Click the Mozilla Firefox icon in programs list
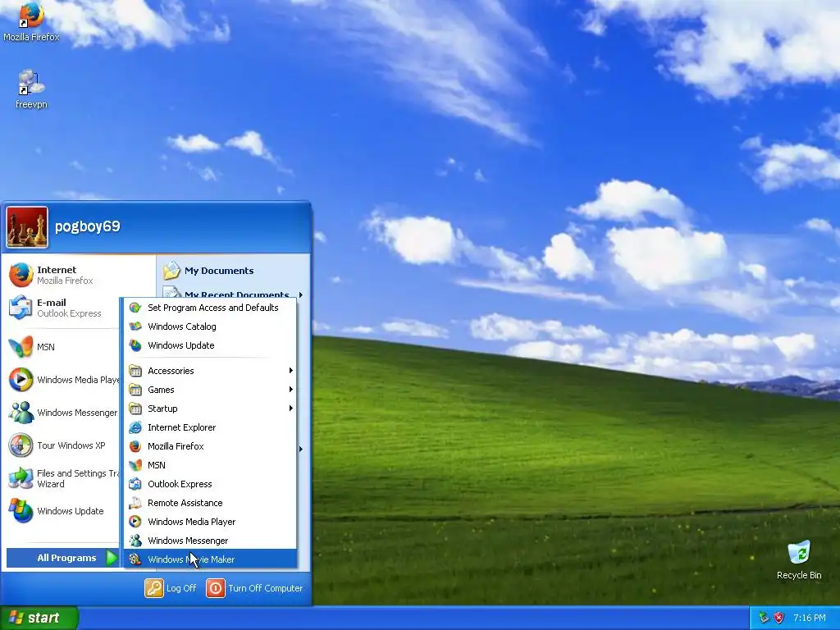840x630 pixels. (135, 446)
